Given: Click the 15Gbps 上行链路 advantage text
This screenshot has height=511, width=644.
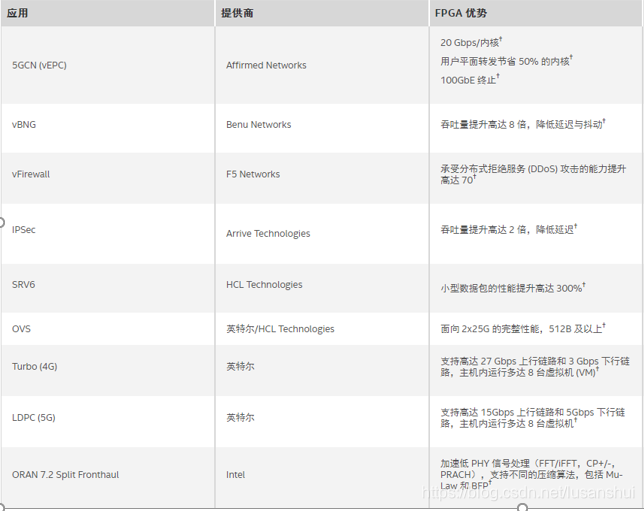Looking at the screenshot, I should (533, 418).
